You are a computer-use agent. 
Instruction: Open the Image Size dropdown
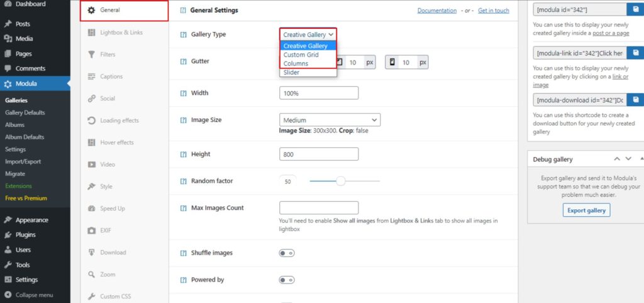[x=330, y=120]
